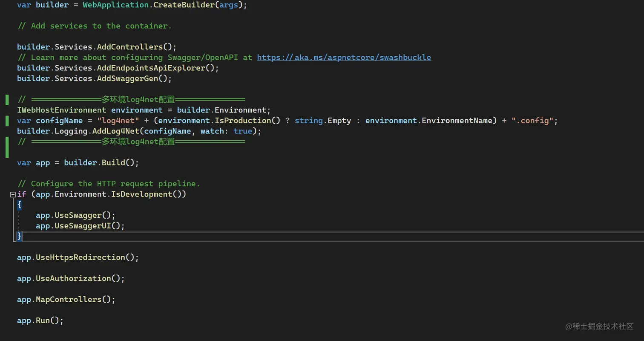Click 'configName' variable in declaration
This screenshot has width=644, height=341.
pos(59,121)
